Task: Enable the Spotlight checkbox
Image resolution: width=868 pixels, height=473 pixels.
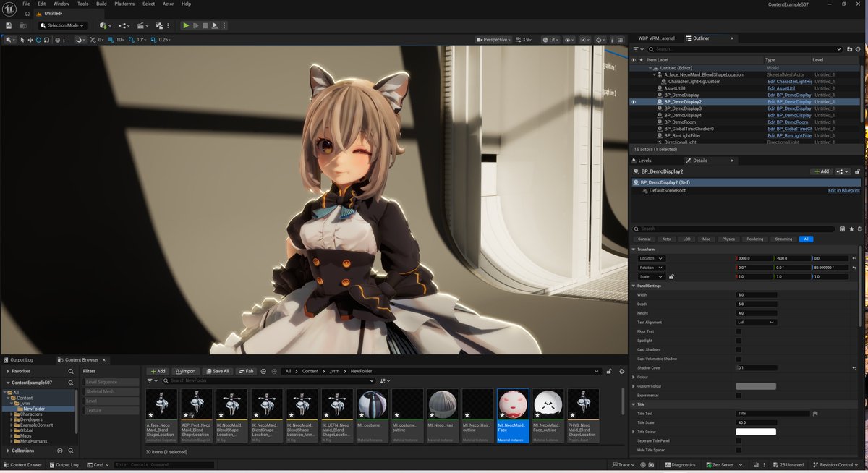Action: (739, 341)
